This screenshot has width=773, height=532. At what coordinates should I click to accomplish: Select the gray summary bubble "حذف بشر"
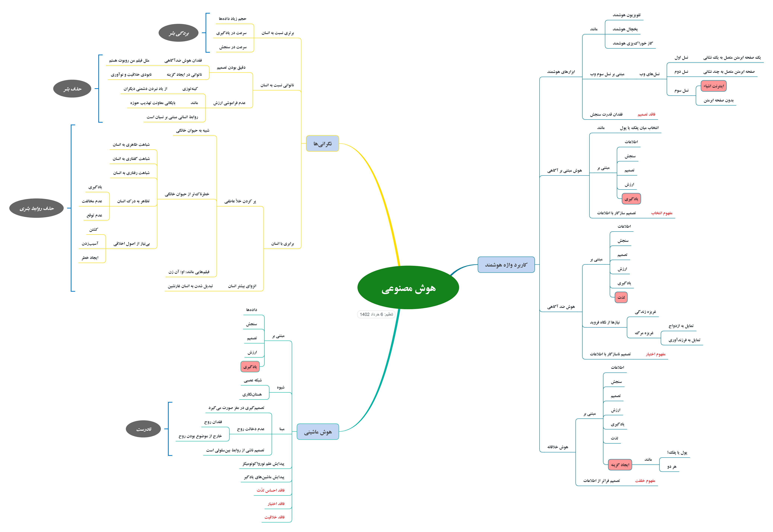[72, 89]
